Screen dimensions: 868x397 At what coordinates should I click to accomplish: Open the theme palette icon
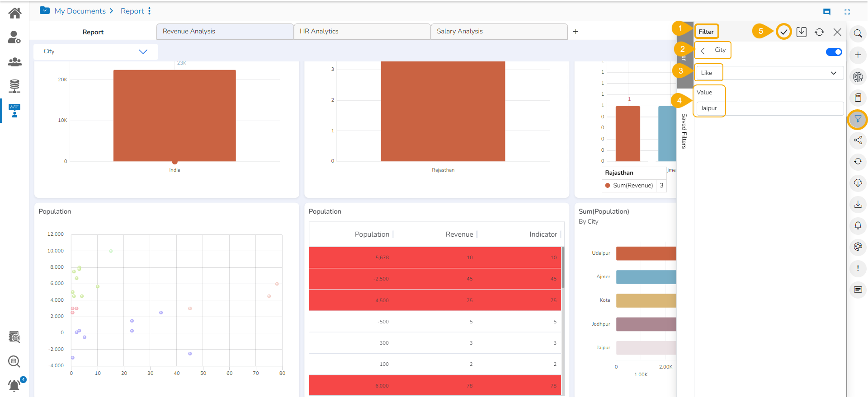858,247
